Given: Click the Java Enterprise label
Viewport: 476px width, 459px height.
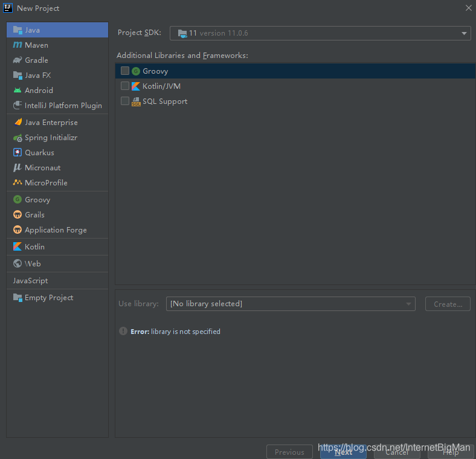Looking at the screenshot, I should (x=51, y=123).
